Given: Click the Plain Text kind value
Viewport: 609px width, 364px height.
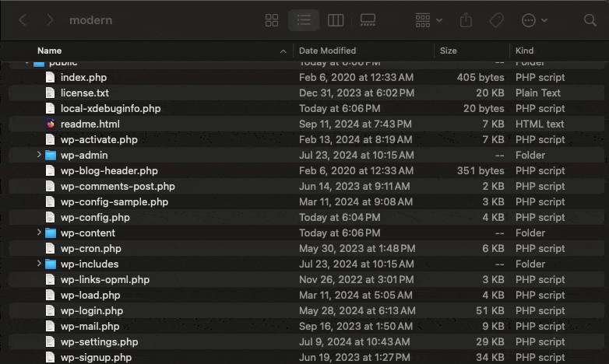Looking at the screenshot, I should (x=538, y=93).
